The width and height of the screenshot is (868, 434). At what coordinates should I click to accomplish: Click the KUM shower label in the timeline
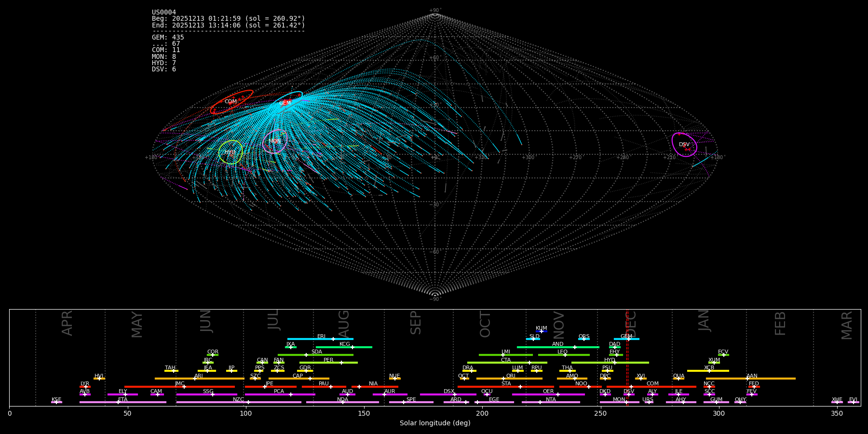pos(542,328)
